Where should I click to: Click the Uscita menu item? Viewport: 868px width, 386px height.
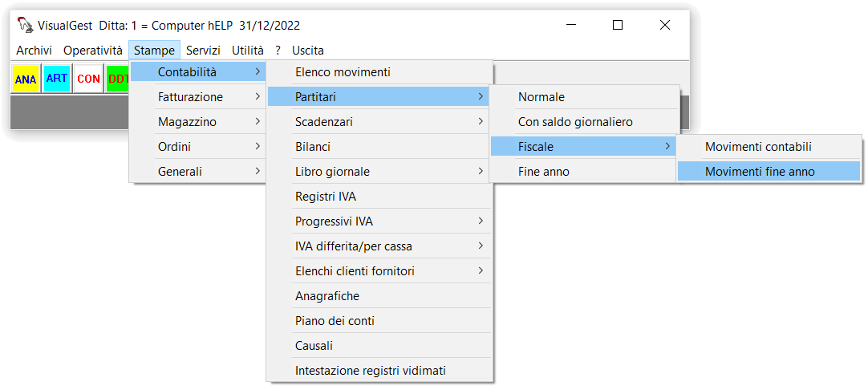308,51
